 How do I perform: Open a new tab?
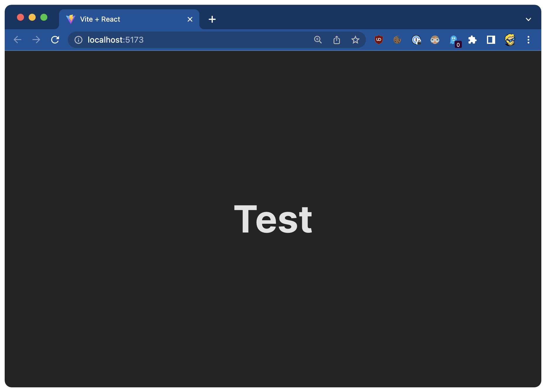pyautogui.click(x=212, y=19)
